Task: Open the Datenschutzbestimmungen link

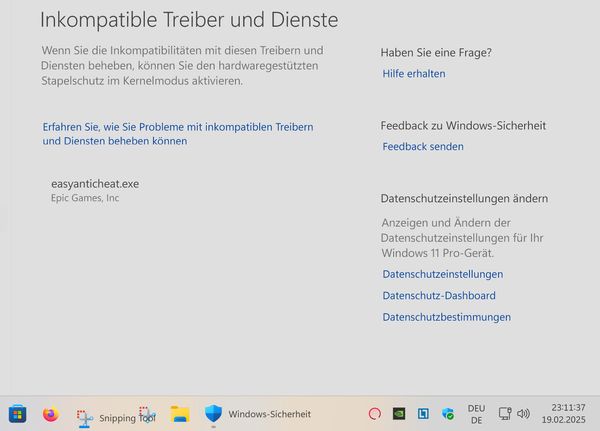Action: pyautogui.click(x=447, y=317)
